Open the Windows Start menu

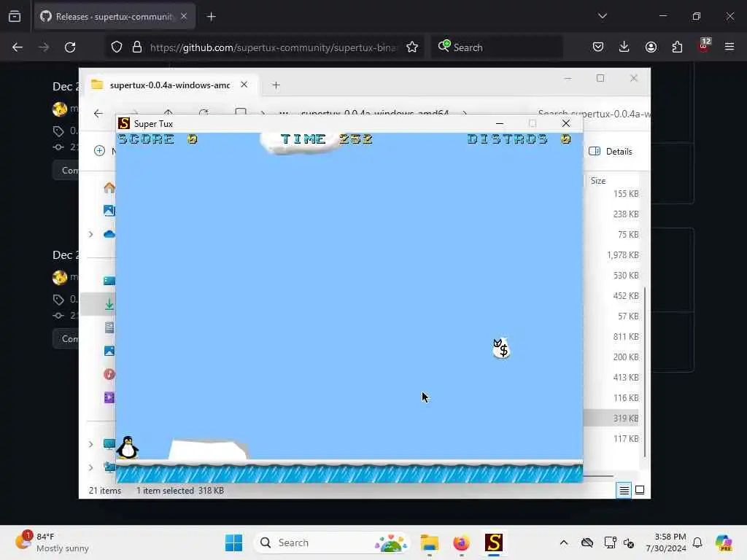click(x=233, y=542)
